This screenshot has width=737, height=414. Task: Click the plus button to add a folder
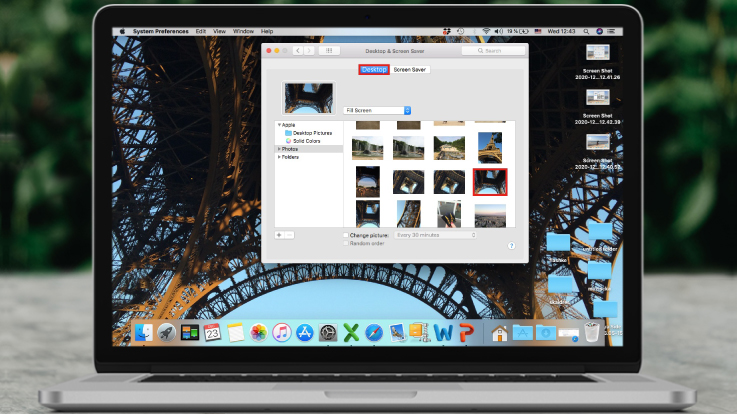[x=279, y=234]
